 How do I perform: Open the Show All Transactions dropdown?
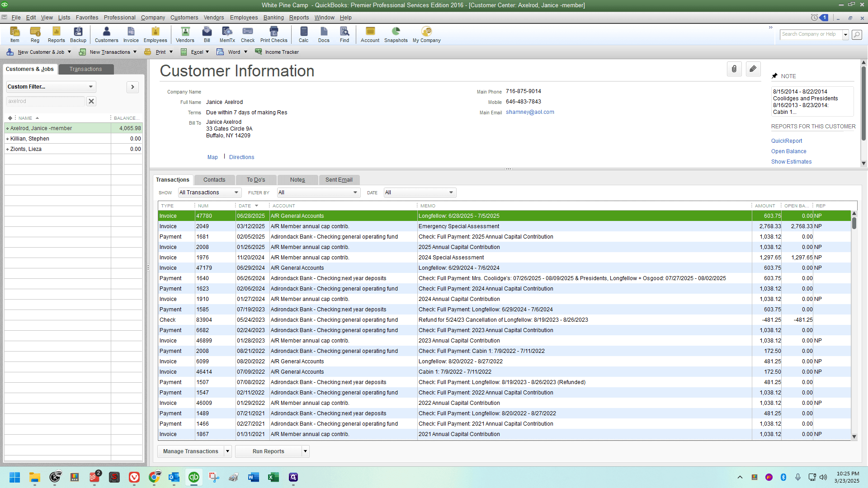(210, 192)
